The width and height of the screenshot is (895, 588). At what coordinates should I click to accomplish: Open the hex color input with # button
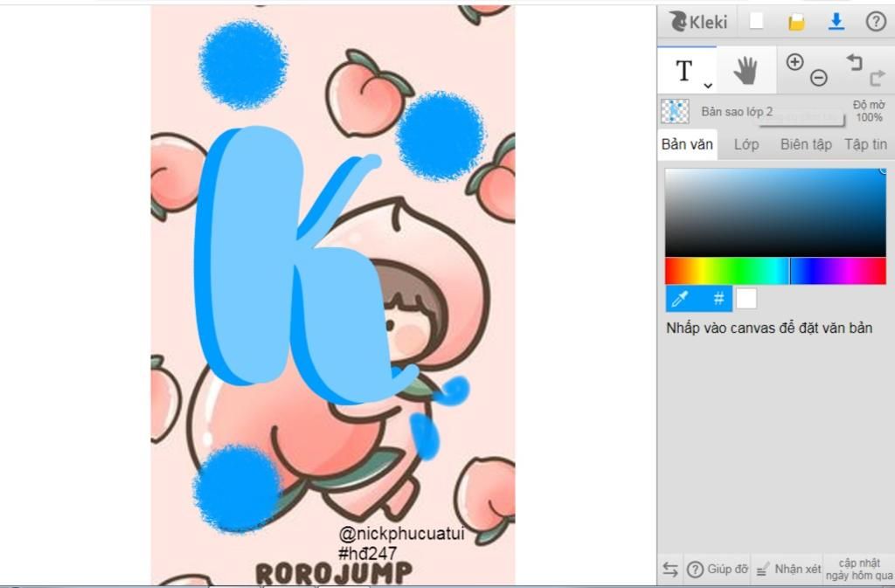718,298
